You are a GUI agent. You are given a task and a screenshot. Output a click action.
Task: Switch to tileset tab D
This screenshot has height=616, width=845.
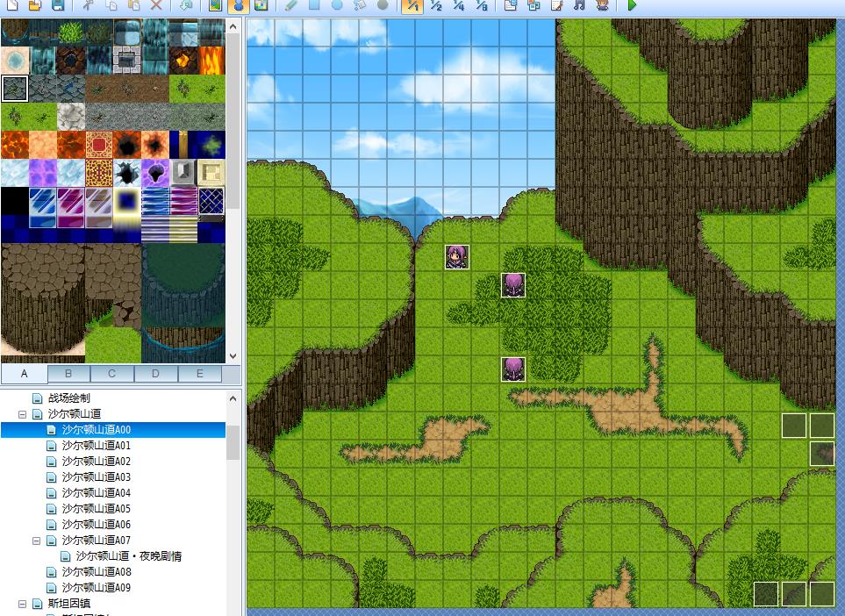155,374
